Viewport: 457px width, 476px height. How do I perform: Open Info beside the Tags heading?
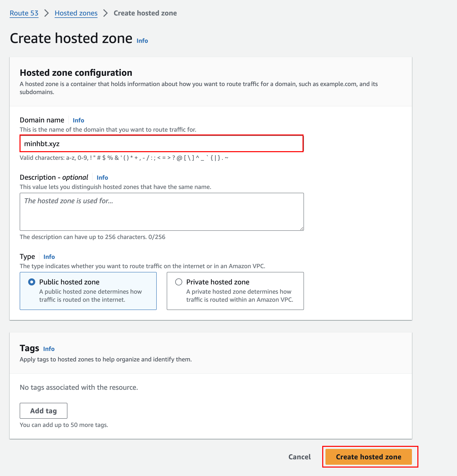(49, 349)
